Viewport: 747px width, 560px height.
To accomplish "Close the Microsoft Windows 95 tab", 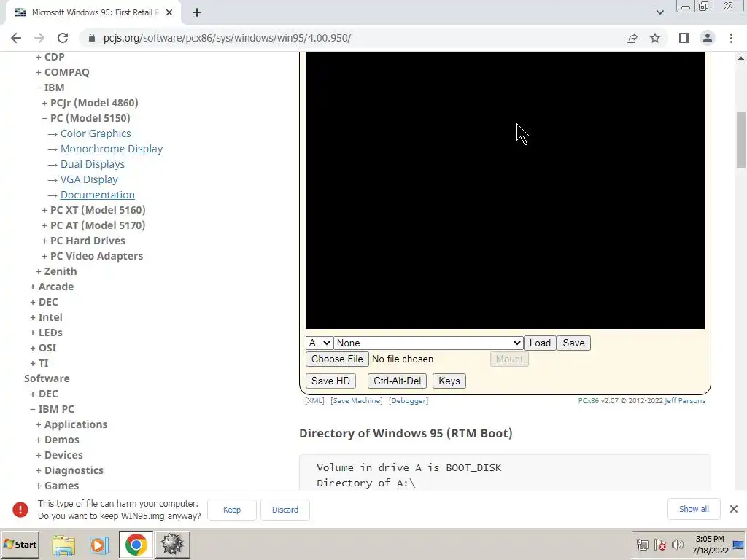I will [x=169, y=13].
